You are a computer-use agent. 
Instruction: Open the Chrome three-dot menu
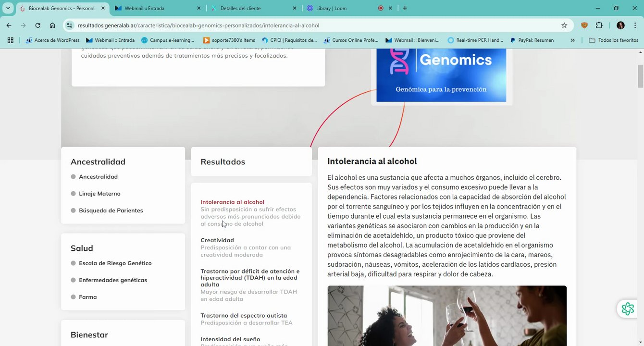coord(635,25)
